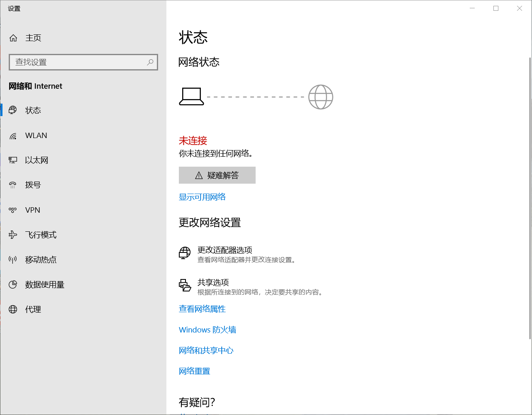Click the 更改适配器选项 adapter icon

(x=185, y=253)
